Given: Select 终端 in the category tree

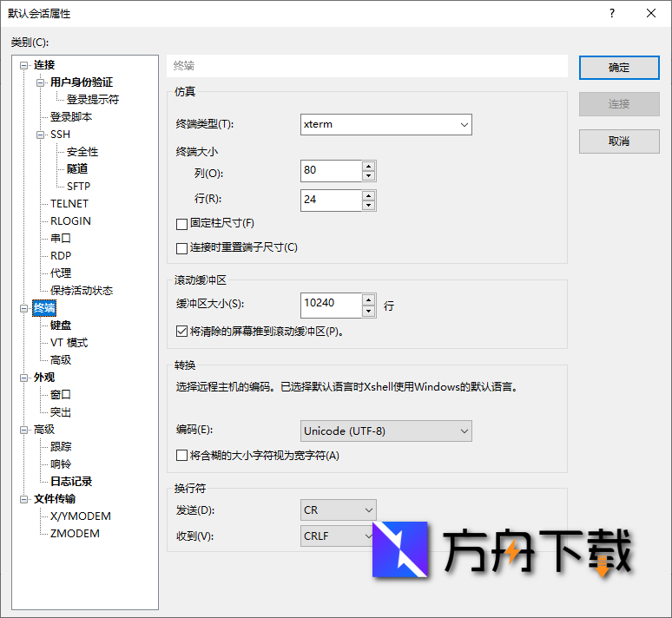Looking at the screenshot, I should click(x=44, y=308).
